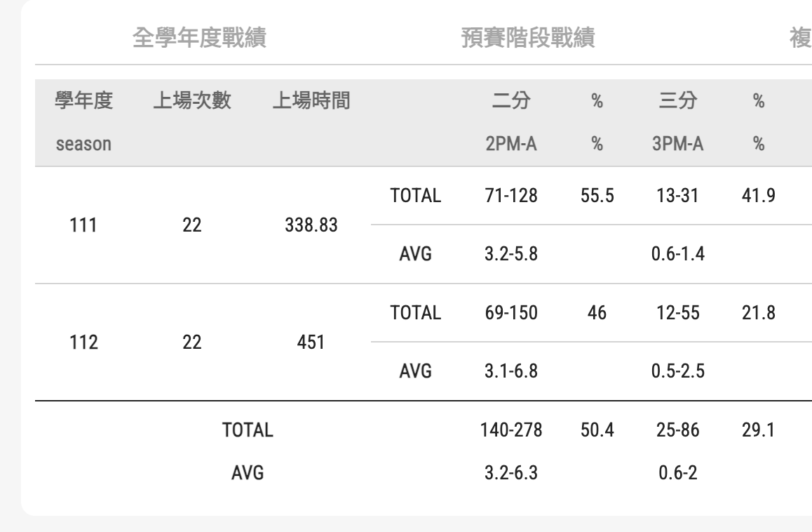Click the 451 playing time value

308,343
